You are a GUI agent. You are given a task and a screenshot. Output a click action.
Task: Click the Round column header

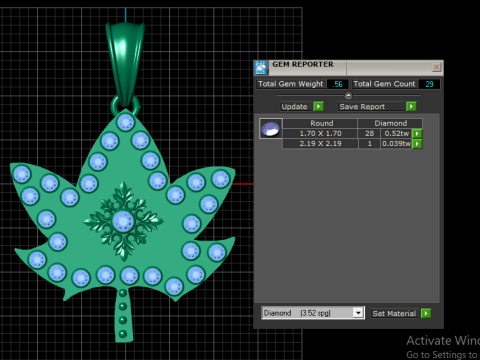320,123
